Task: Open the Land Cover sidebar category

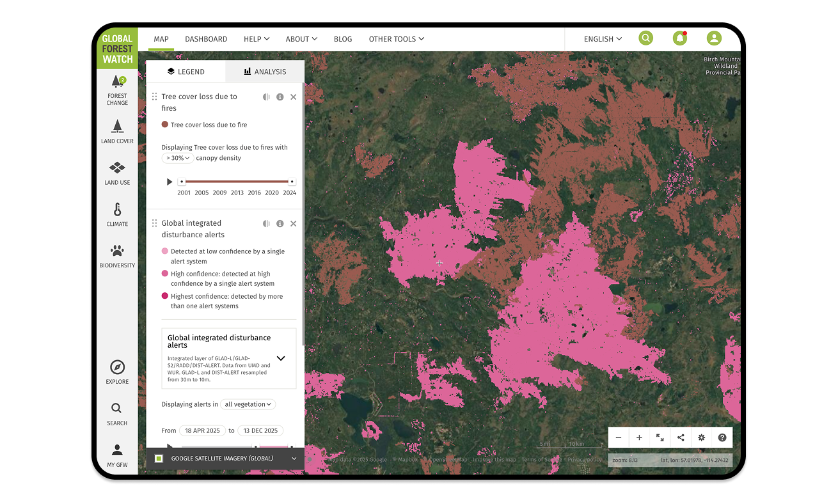Action: coord(117,131)
